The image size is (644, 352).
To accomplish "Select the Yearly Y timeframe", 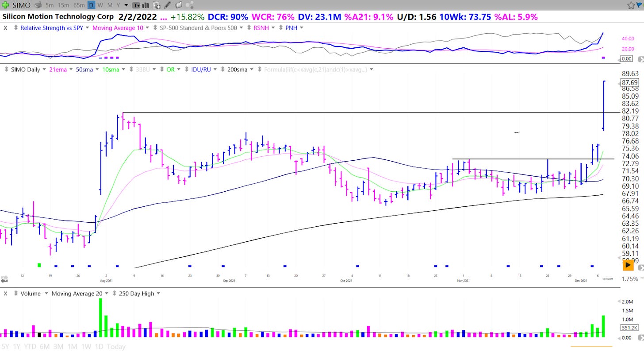I will 118,5.
